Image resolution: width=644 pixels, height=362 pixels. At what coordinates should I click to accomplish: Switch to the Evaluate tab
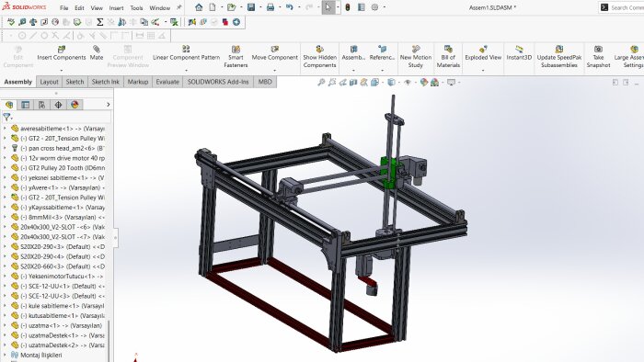(x=167, y=82)
